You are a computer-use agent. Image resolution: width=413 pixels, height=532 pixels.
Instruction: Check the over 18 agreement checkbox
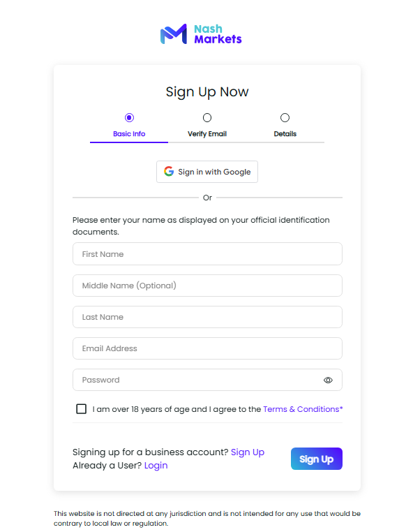82,409
